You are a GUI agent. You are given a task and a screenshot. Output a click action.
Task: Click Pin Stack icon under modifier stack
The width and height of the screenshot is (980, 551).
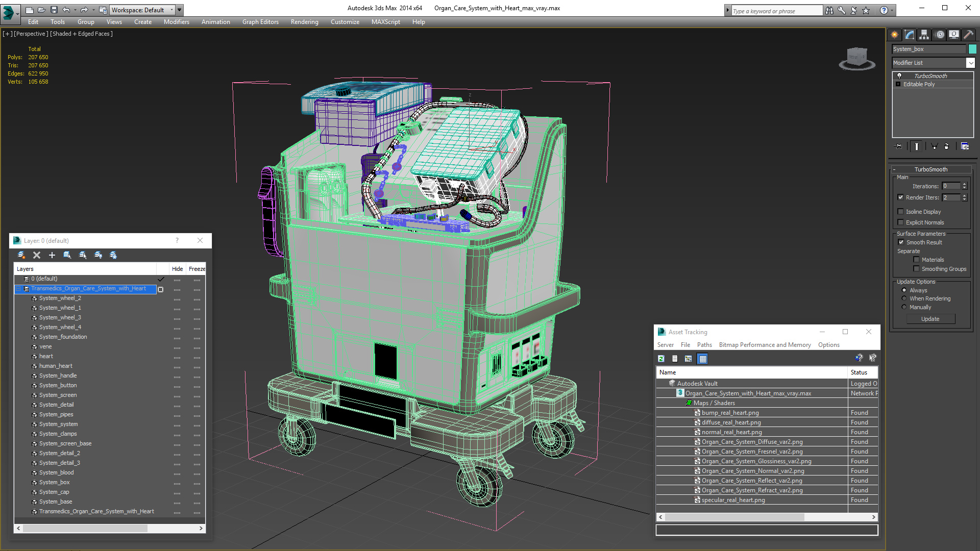(899, 146)
